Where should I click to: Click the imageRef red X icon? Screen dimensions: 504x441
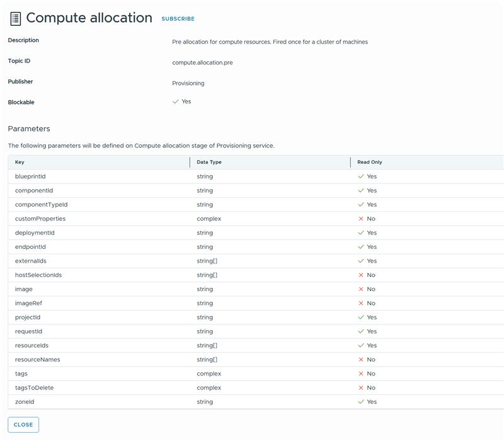pos(361,304)
